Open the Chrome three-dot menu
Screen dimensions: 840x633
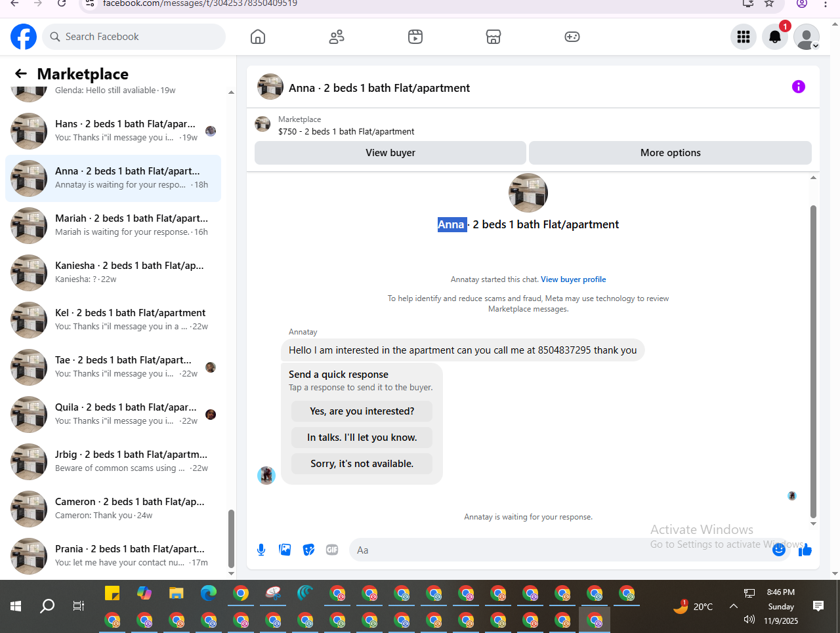pos(826,3)
